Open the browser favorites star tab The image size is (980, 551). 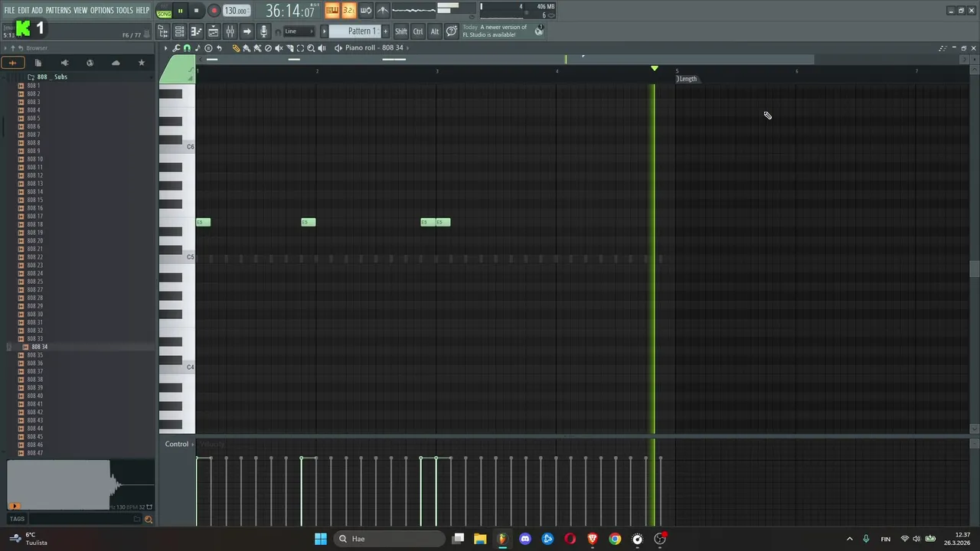(142, 63)
